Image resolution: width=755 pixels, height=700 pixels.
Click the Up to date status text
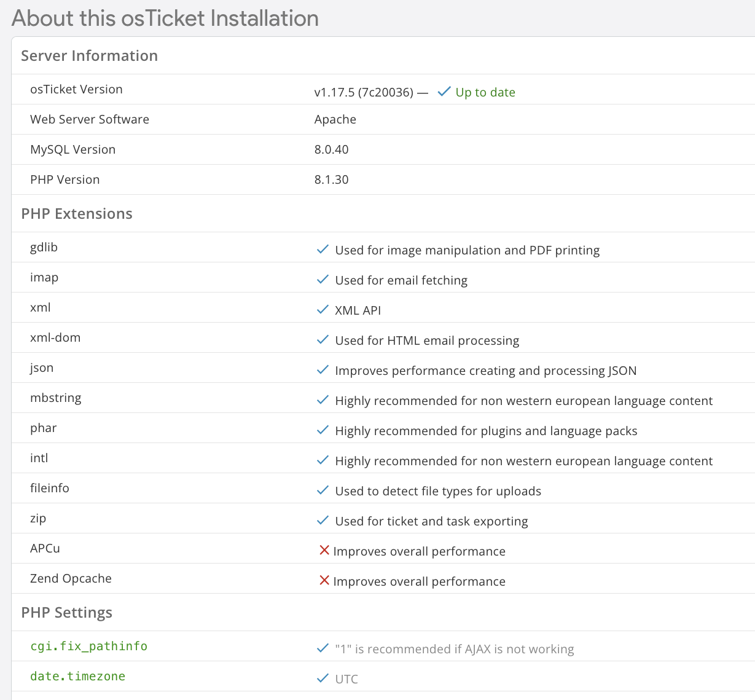point(485,93)
